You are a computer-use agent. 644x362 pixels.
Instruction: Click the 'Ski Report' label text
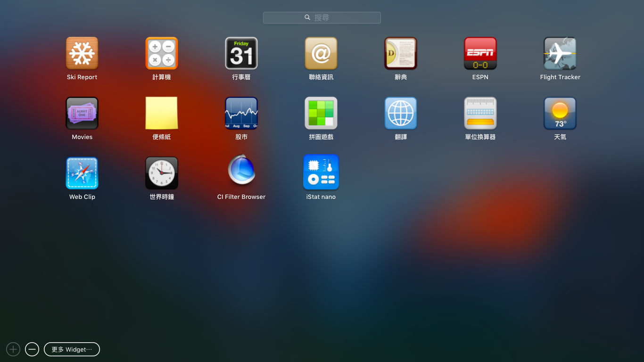pyautogui.click(x=82, y=77)
